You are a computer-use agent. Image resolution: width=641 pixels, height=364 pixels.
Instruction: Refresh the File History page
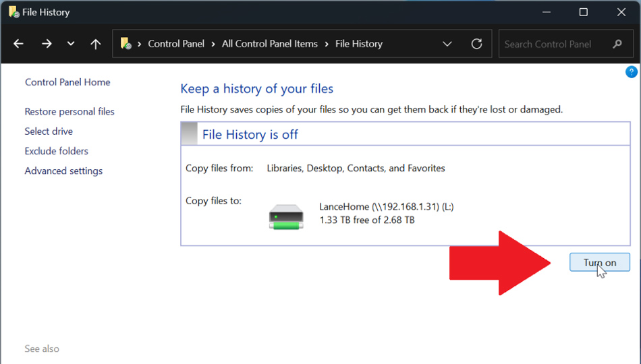(476, 44)
